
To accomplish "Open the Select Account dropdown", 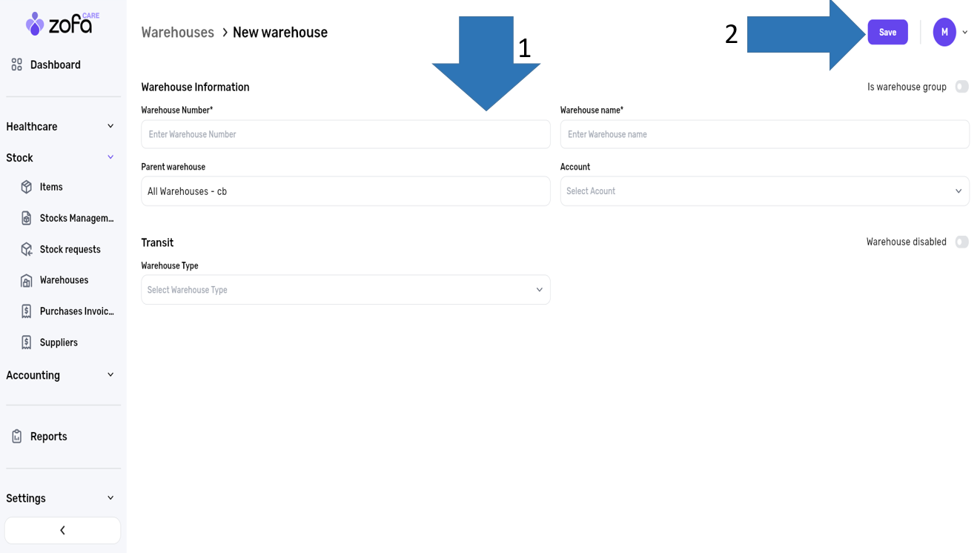I will pyautogui.click(x=764, y=191).
